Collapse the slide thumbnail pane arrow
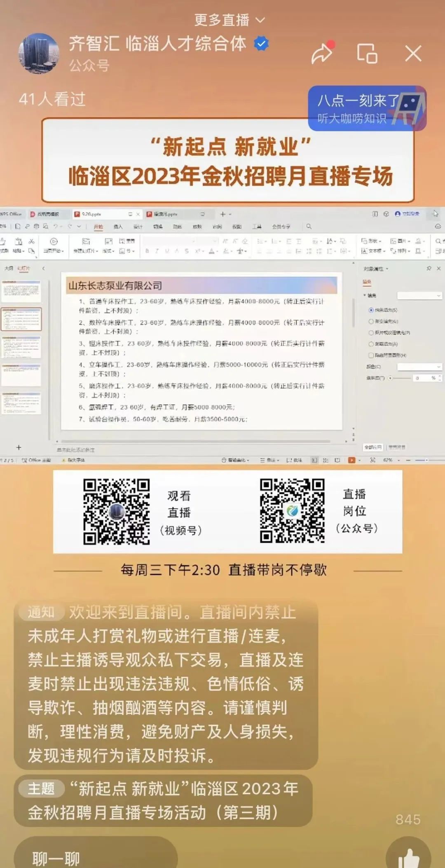 [43, 268]
